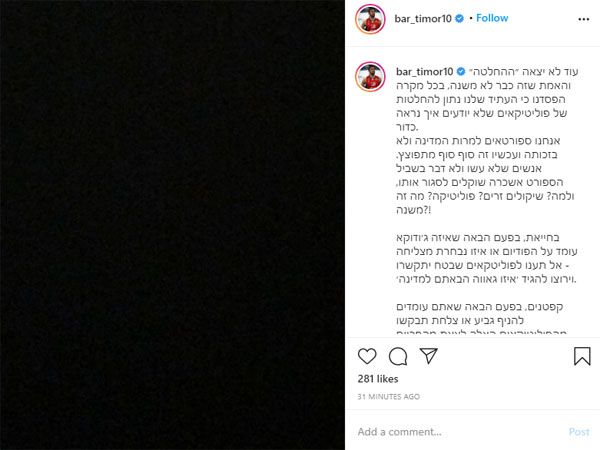
Task: Open bar_timor10 username in the caption
Action: pyautogui.click(x=424, y=72)
